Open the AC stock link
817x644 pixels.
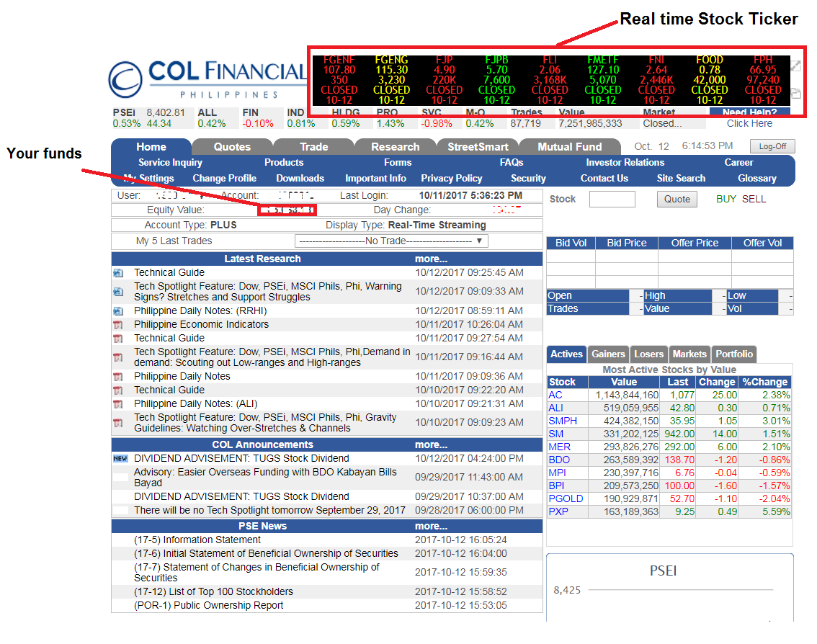[555, 395]
